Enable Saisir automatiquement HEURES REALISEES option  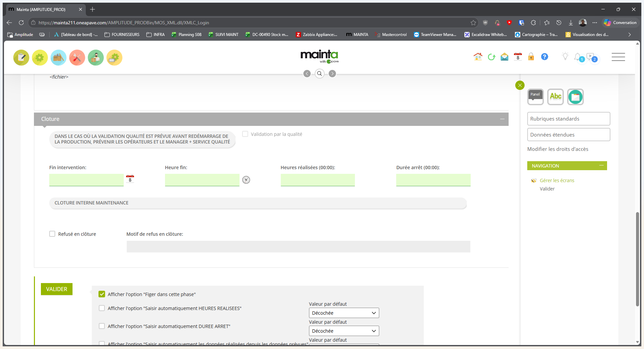click(102, 308)
